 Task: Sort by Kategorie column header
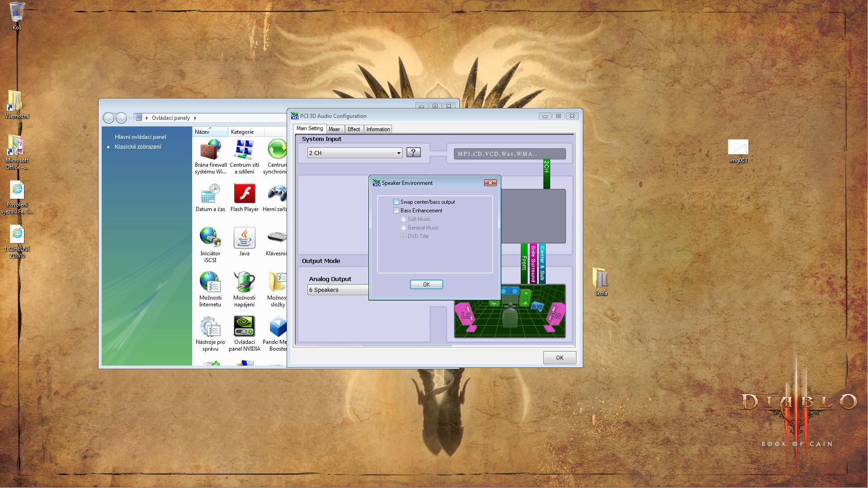click(x=242, y=132)
